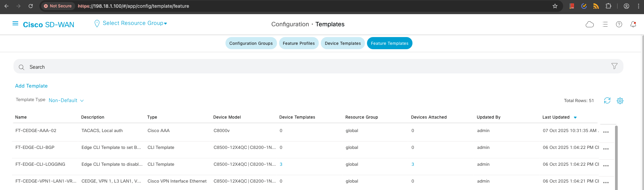Click the red bookmark extension icon
This screenshot has height=190, width=644.
pos(572,6)
